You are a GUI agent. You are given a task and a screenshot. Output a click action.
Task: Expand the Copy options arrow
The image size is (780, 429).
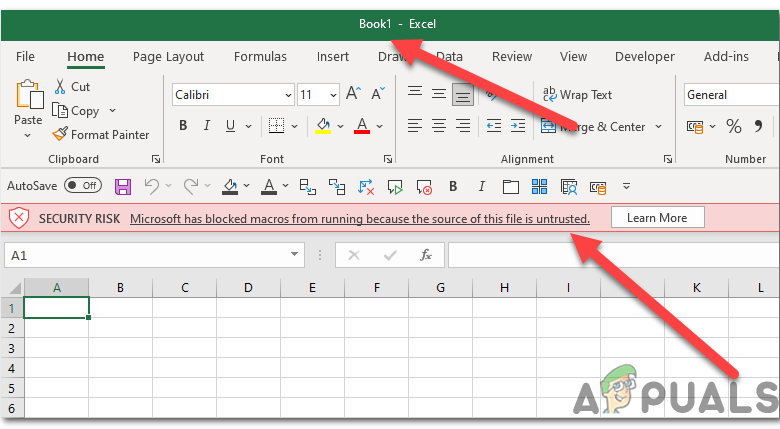[112, 110]
